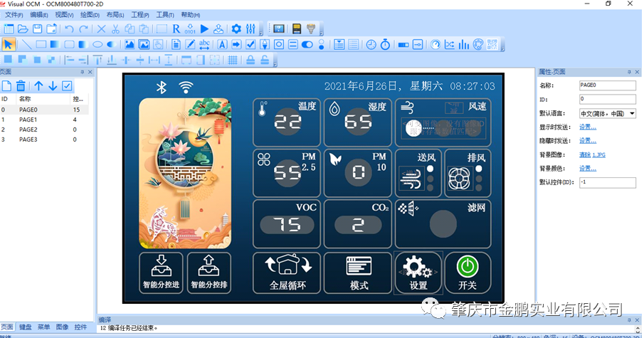Select the toggle switch control tool
644x338 pixels.
(x=307, y=44)
